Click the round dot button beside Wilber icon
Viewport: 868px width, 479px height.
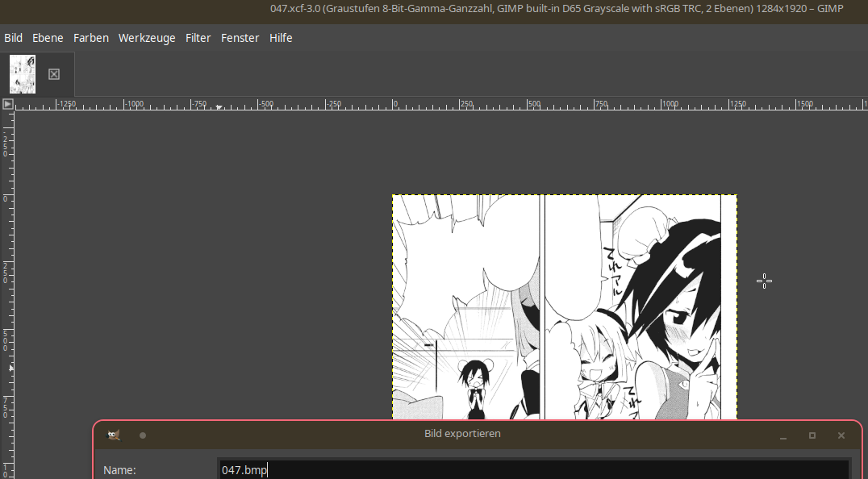[142, 435]
